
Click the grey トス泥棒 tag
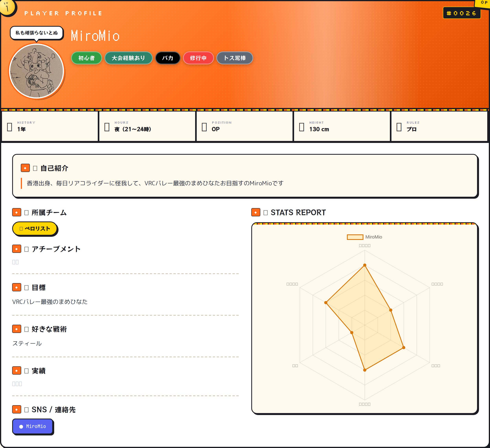(235, 58)
